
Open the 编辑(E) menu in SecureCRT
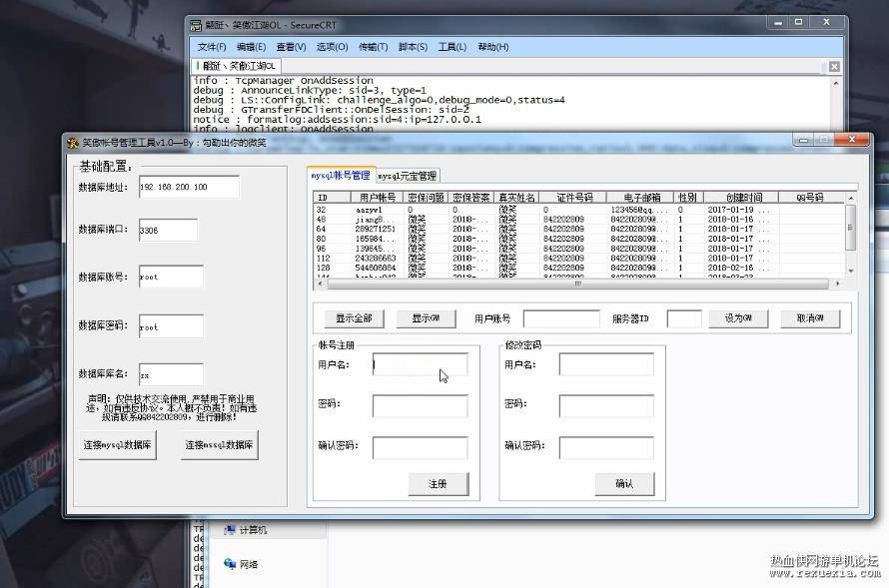[x=251, y=47]
